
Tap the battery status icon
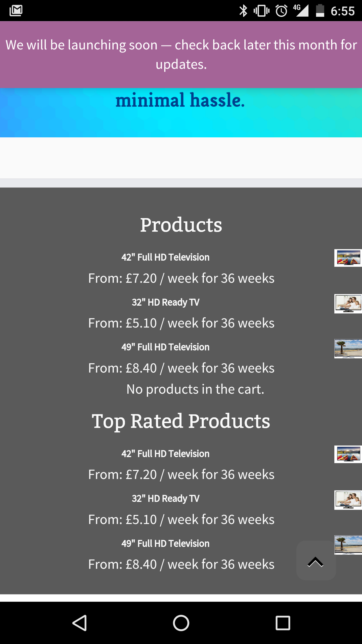click(x=320, y=11)
